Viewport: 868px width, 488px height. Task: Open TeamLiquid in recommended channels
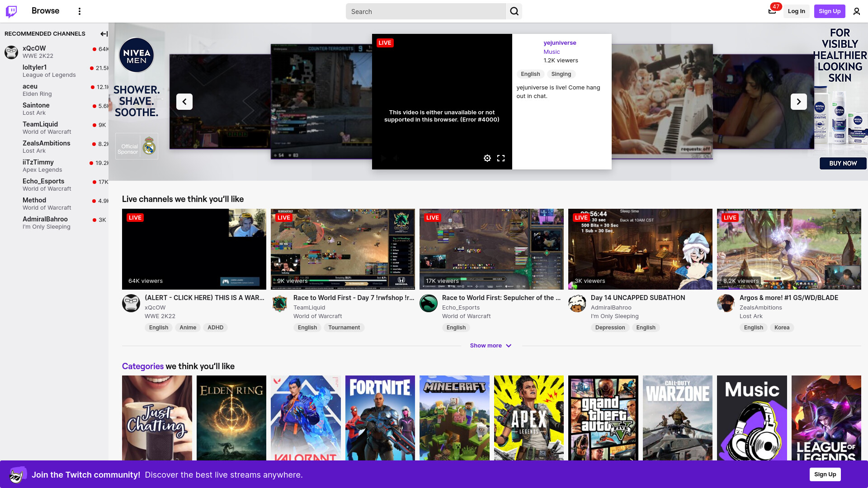coord(54,128)
